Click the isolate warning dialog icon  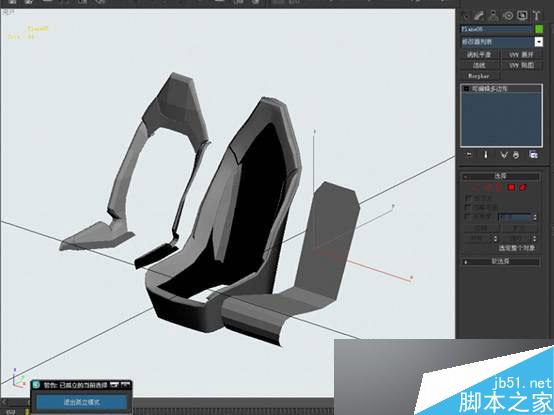[36, 385]
